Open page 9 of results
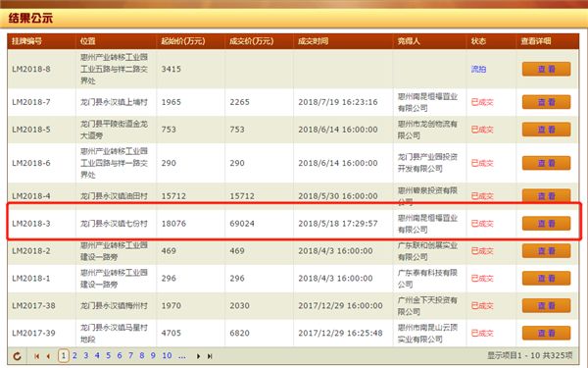Image resolution: width=588 pixels, height=368 pixels. [153, 355]
